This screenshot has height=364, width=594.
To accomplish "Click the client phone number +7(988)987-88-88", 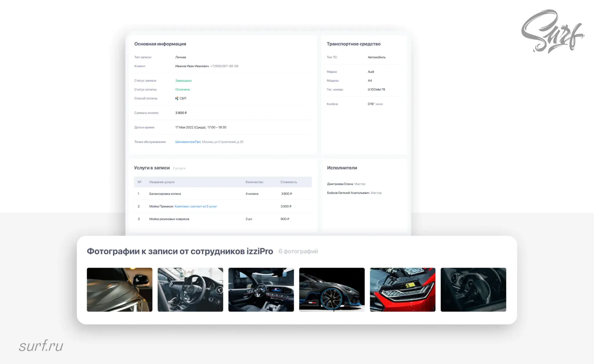I will [224, 66].
